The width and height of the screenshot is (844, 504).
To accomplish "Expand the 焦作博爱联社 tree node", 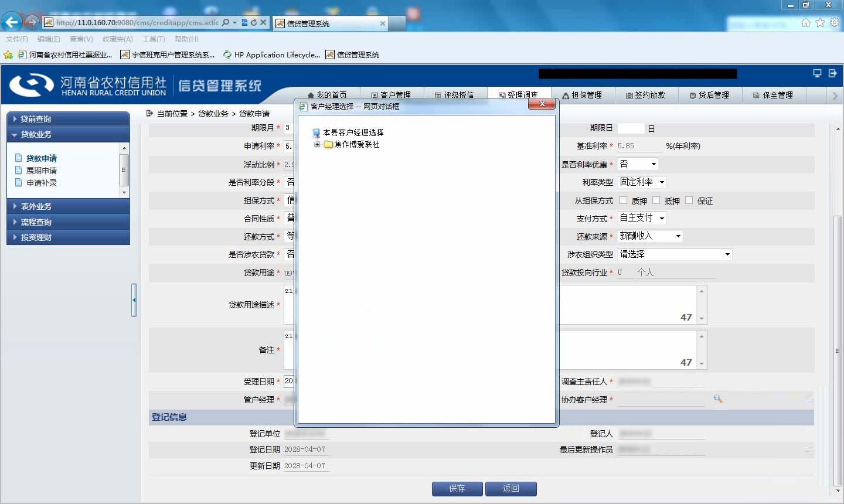I will (x=317, y=144).
